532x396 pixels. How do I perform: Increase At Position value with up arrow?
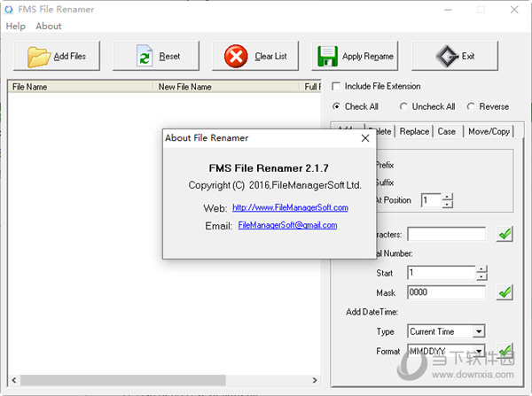[x=448, y=197]
